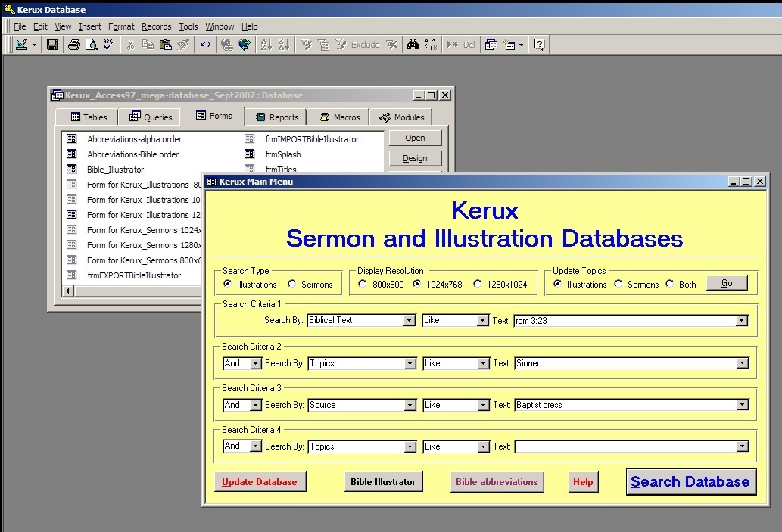Click the Paste clipboard icon
This screenshot has height=532, width=782.
(x=166, y=45)
